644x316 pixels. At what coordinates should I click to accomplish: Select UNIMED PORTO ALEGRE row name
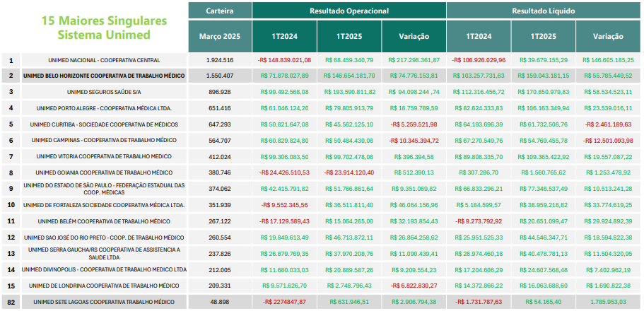click(104, 108)
